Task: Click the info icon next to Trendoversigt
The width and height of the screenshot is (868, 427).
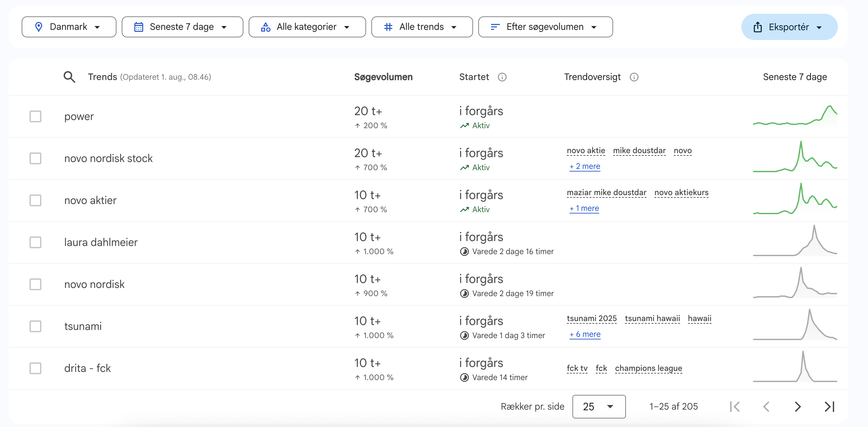Action: click(x=634, y=77)
